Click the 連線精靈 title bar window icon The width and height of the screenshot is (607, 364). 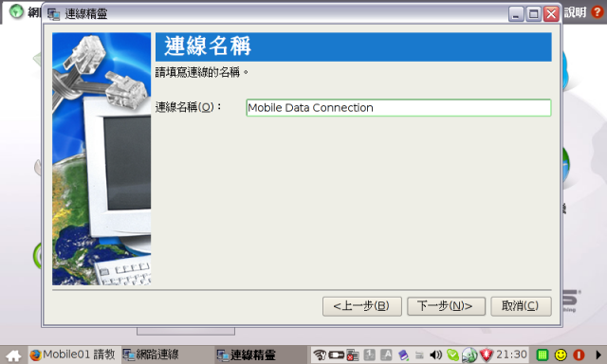point(54,14)
